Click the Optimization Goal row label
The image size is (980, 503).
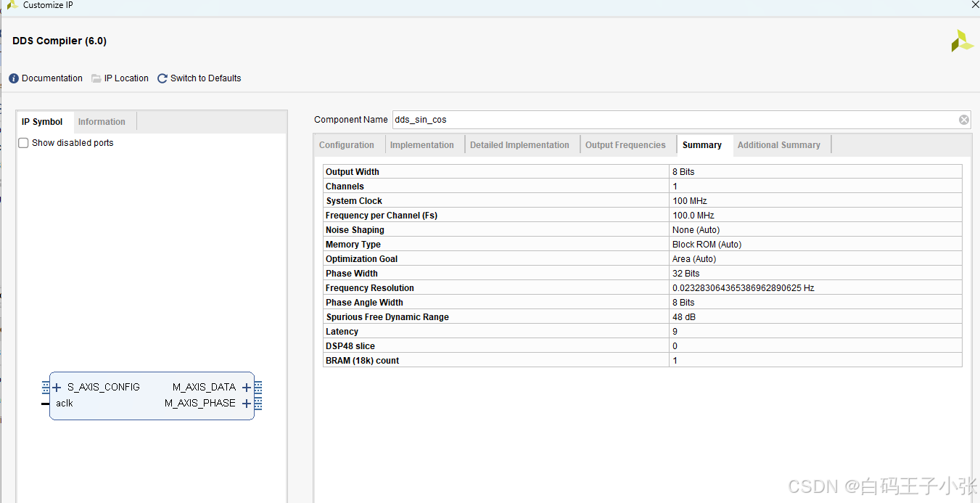click(361, 259)
